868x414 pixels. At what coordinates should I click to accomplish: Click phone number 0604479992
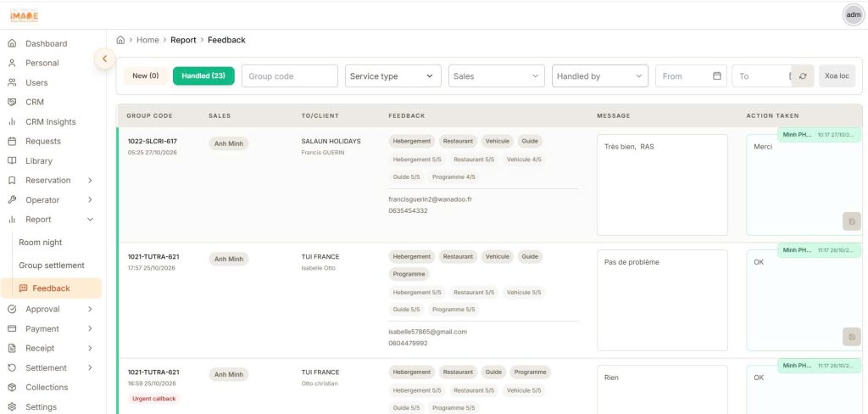pyautogui.click(x=408, y=344)
